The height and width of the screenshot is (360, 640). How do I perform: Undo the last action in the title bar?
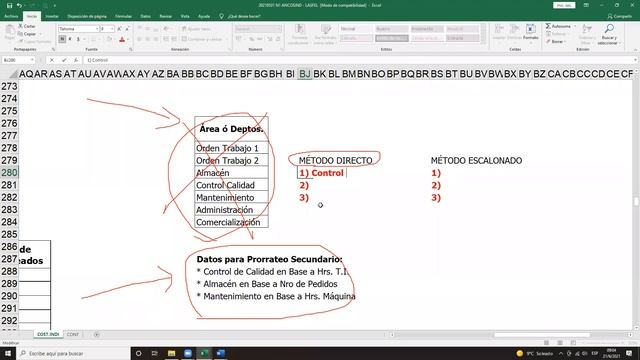coord(19,5)
